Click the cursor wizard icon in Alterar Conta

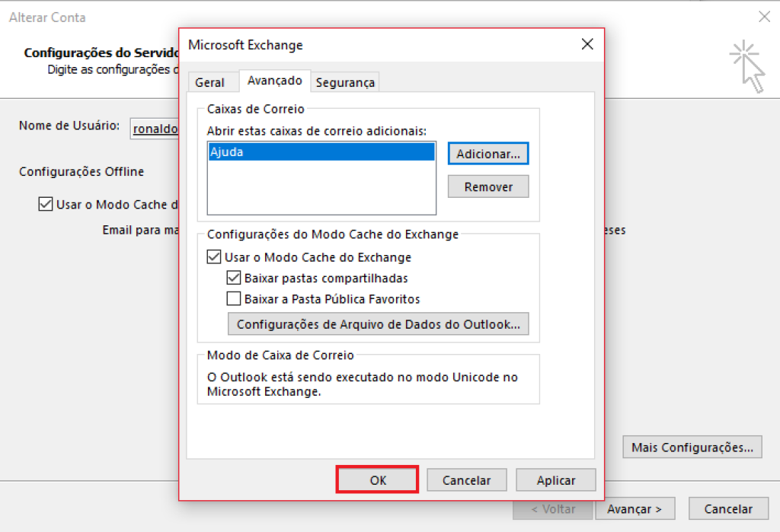[747, 66]
